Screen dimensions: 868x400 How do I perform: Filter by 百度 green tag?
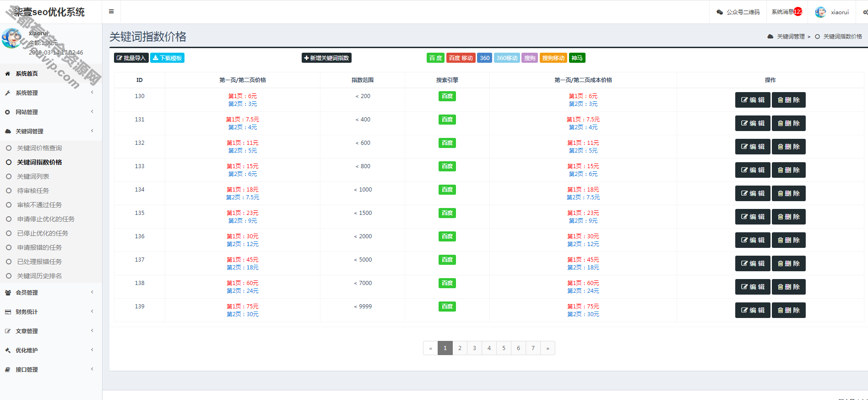[435, 58]
